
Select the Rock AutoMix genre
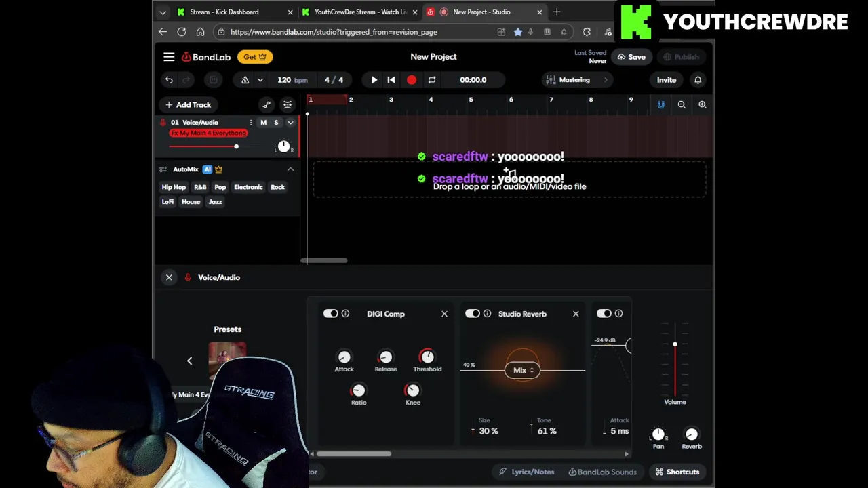(278, 187)
